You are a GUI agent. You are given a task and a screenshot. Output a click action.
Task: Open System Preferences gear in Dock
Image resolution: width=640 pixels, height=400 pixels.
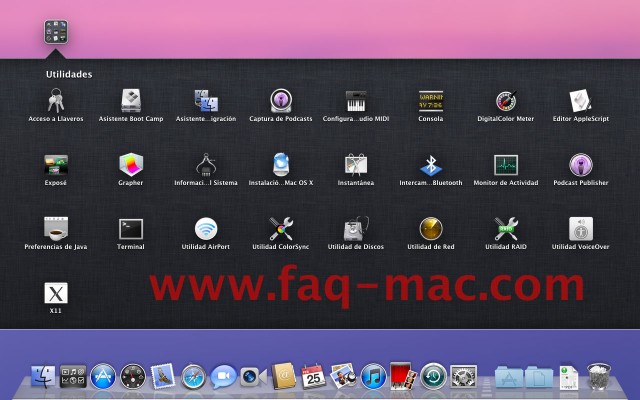click(x=463, y=376)
